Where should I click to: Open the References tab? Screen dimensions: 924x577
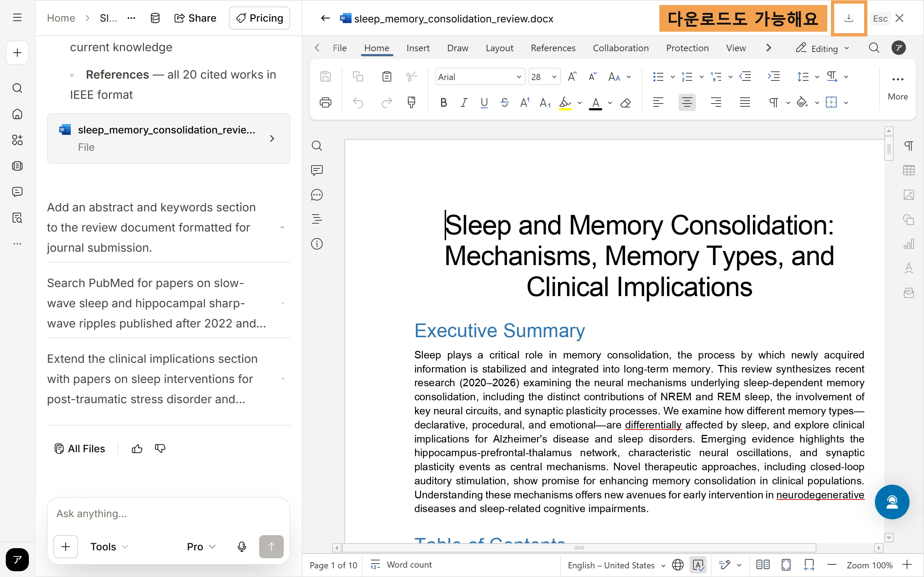click(x=553, y=48)
